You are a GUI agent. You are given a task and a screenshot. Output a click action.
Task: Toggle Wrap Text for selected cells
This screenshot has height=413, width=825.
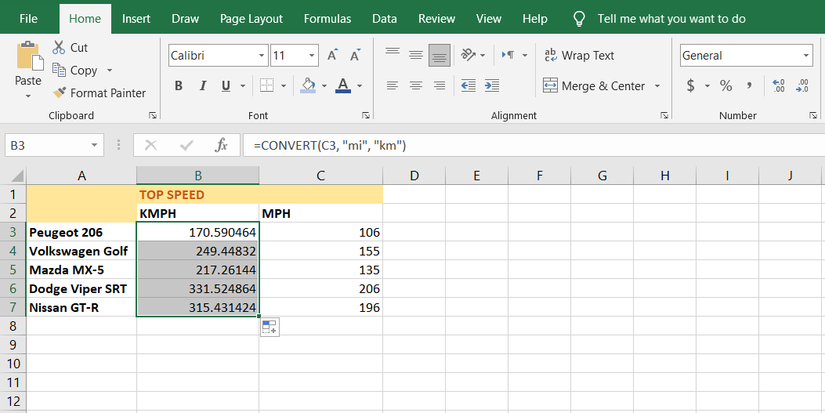pyautogui.click(x=579, y=56)
